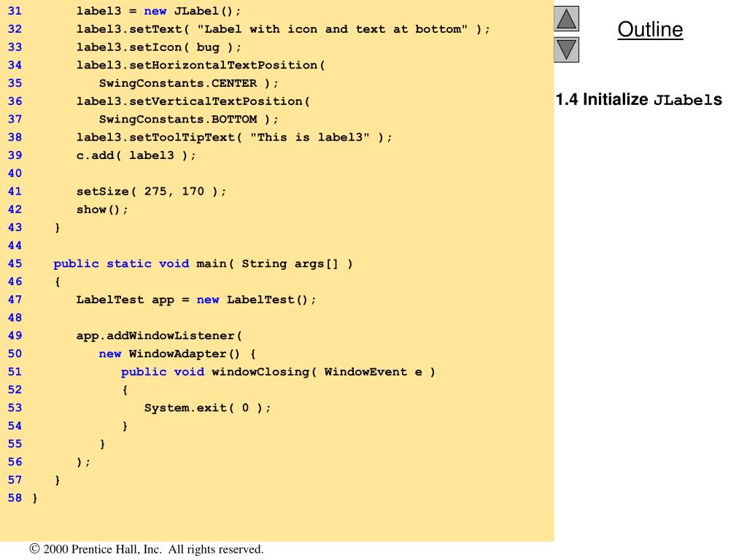Select the heading 1.4 Initialize JLabels
This screenshot has width=747, height=560.
click(639, 99)
